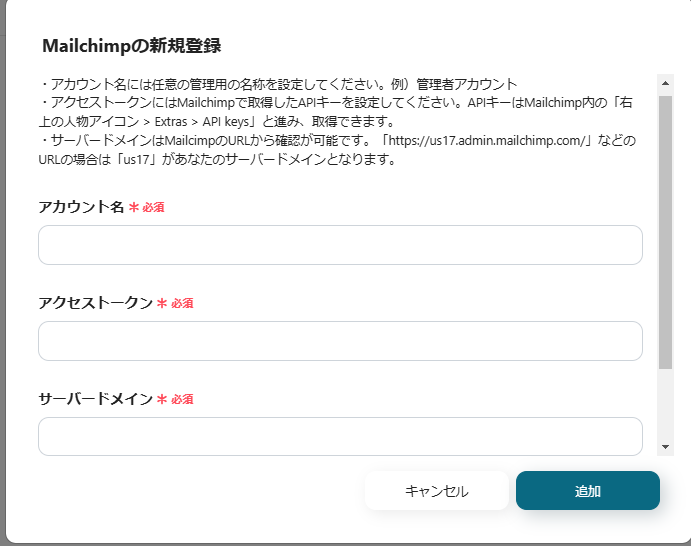The image size is (691, 546).
Task: Click the サーバードメイン field label
Action: [x=96, y=399]
